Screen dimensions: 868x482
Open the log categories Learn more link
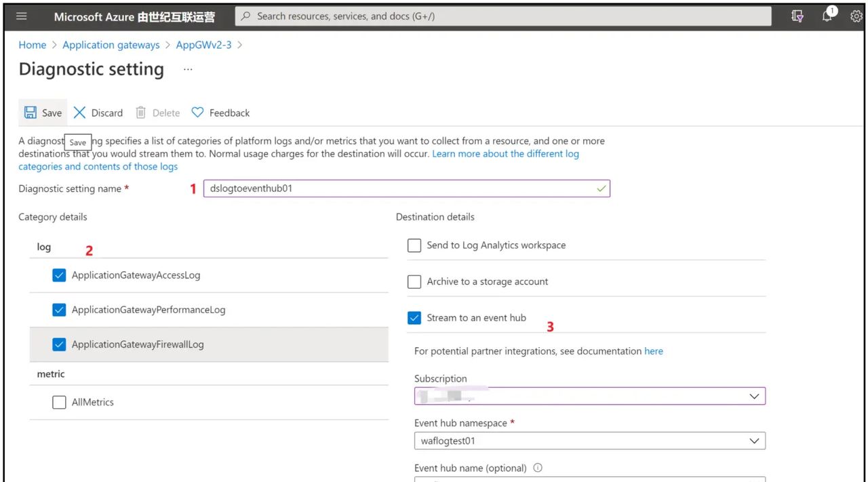pos(505,153)
